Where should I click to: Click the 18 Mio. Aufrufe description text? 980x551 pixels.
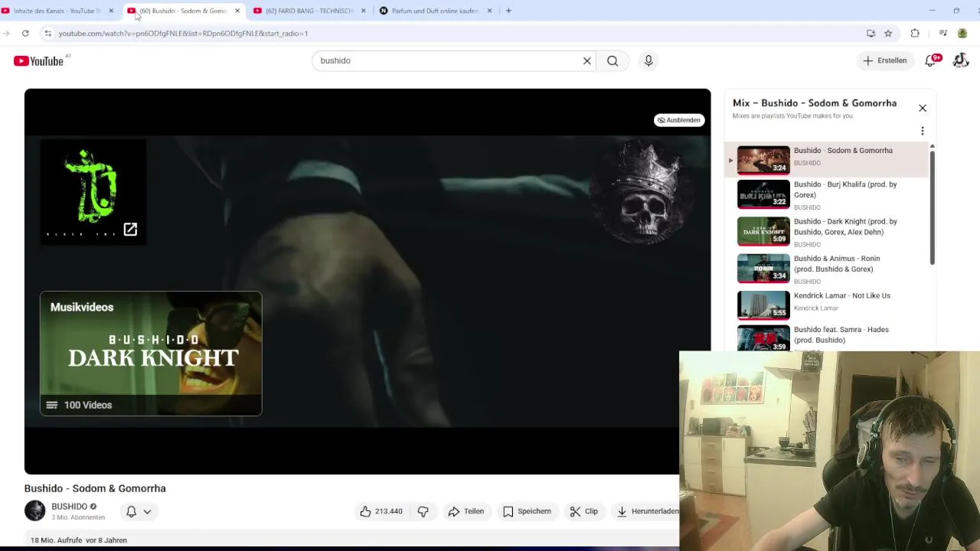point(79,540)
